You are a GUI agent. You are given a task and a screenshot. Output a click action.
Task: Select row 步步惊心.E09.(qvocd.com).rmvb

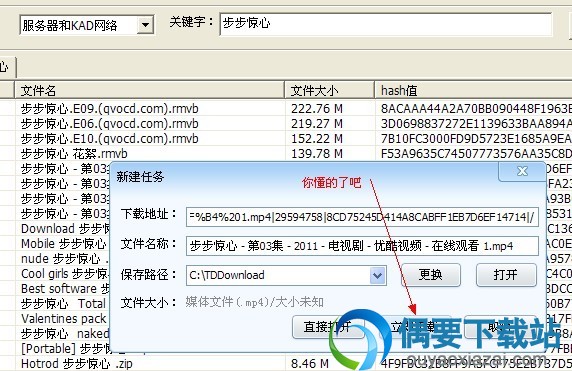109,109
